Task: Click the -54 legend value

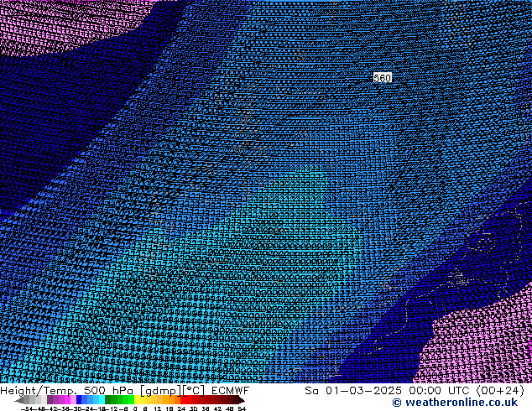Action: point(28,408)
